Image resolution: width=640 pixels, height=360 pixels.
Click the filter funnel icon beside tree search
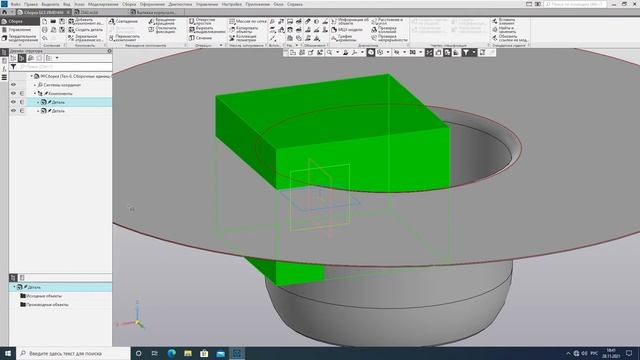[x=13, y=67]
